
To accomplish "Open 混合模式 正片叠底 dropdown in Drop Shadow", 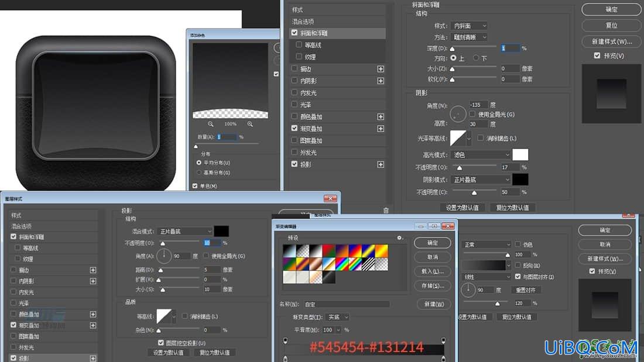I will [x=184, y=232].
